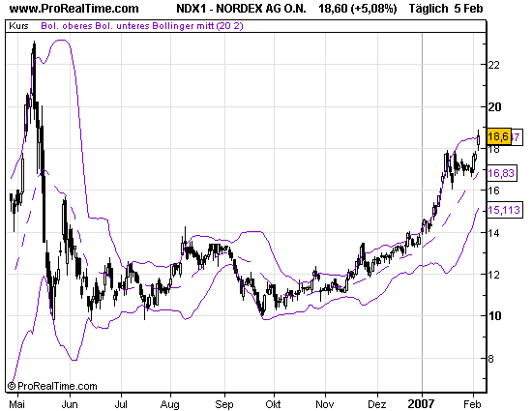Select the Kurs legend label
This screenshot has height=411, width=532.
coord(18,26)
